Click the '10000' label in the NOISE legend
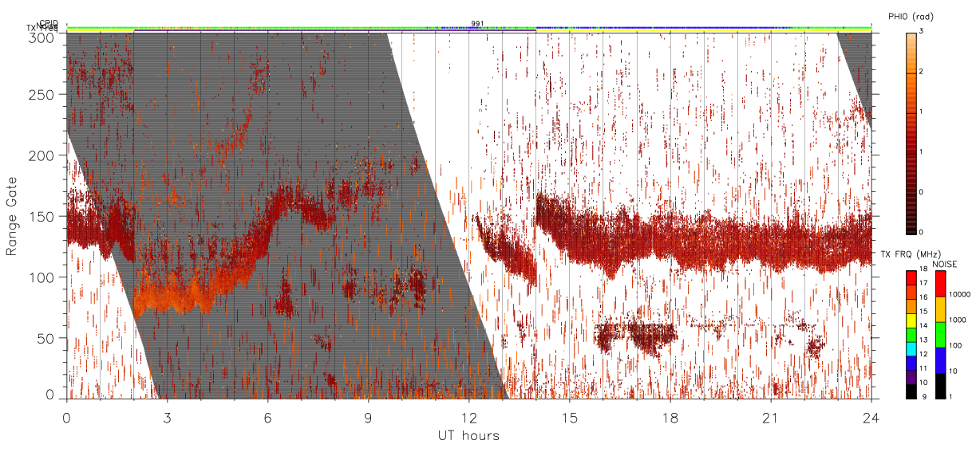The width and height of the screenshot is (980, 452). point(959,295)
